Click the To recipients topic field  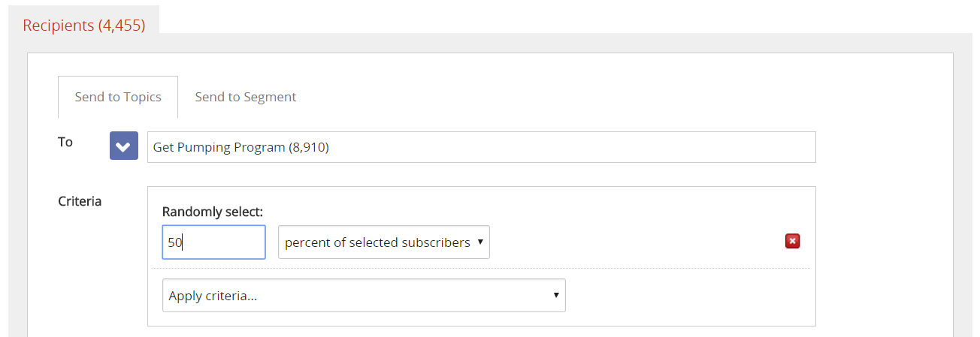(481, 147)
